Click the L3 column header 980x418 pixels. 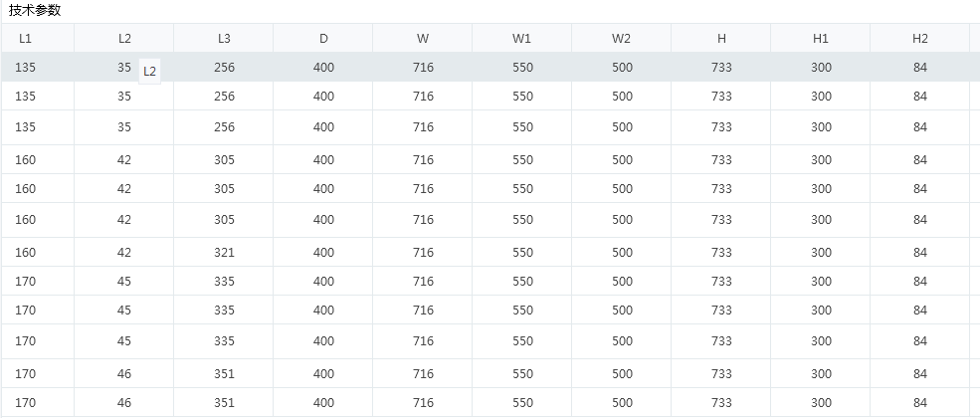pyautogui.click(x=223, y=38)
